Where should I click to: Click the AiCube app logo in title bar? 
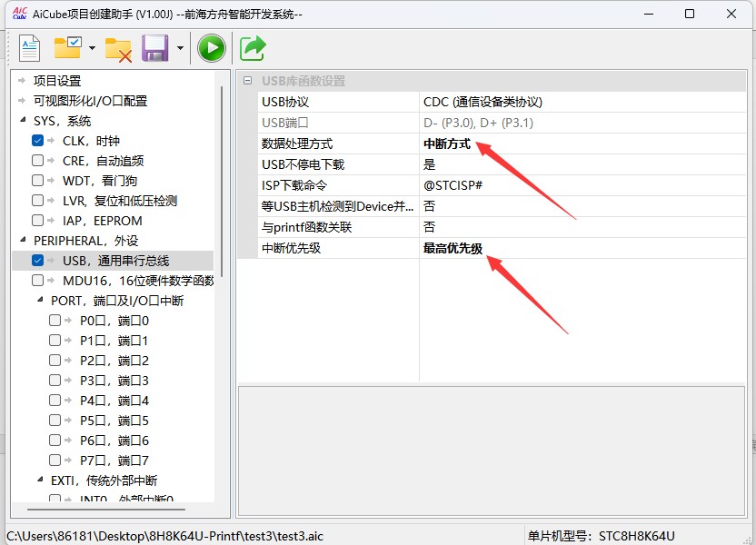click(20, 14)
